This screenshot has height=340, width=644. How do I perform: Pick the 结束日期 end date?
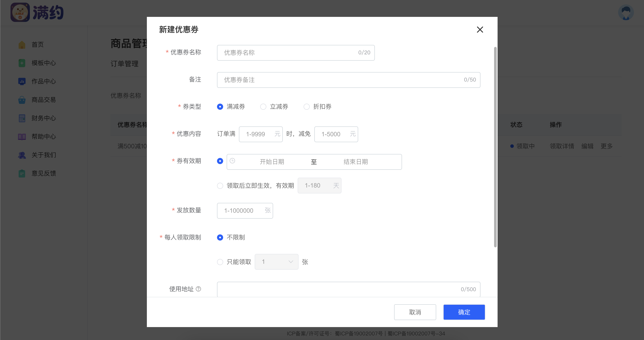(356, 162)
